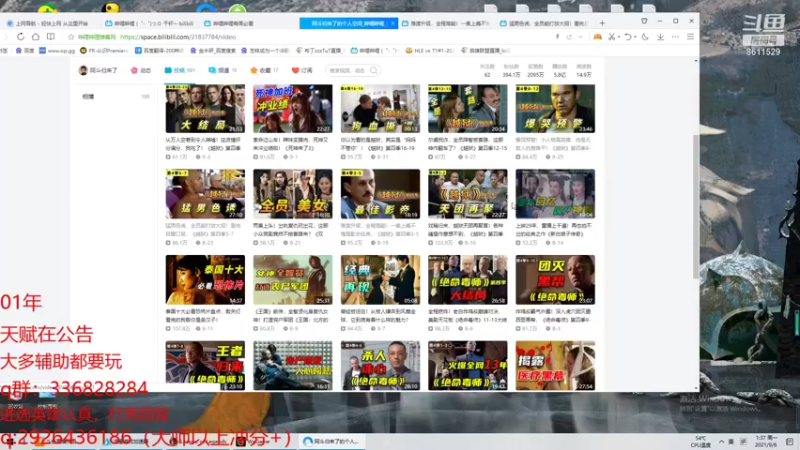Open the 百度翻译 bookmark
Viewport: 800px width, 450px height.
(x=159, y=51)
